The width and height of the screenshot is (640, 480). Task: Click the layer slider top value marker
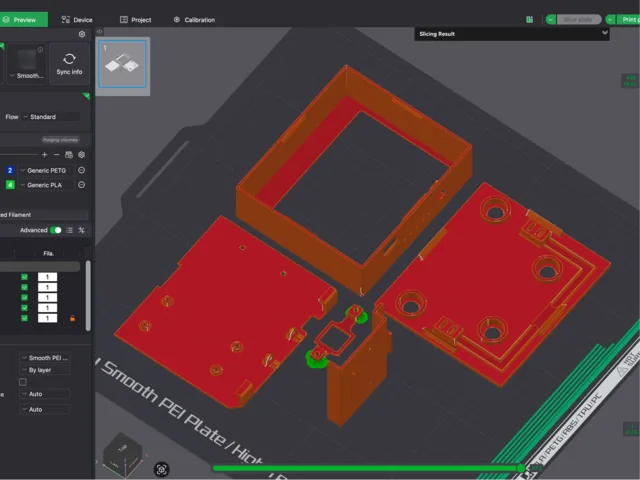pyautogui.click(x=630, y=81)
